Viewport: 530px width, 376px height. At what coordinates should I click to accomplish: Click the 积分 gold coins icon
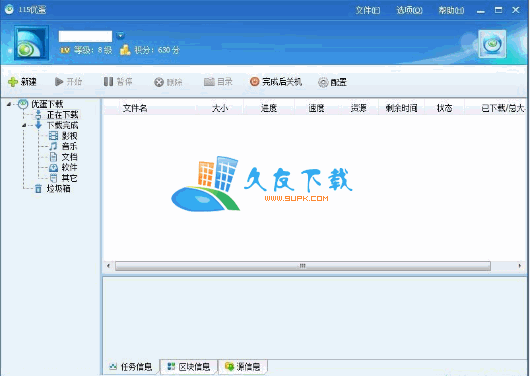click(x=125, y=50)
